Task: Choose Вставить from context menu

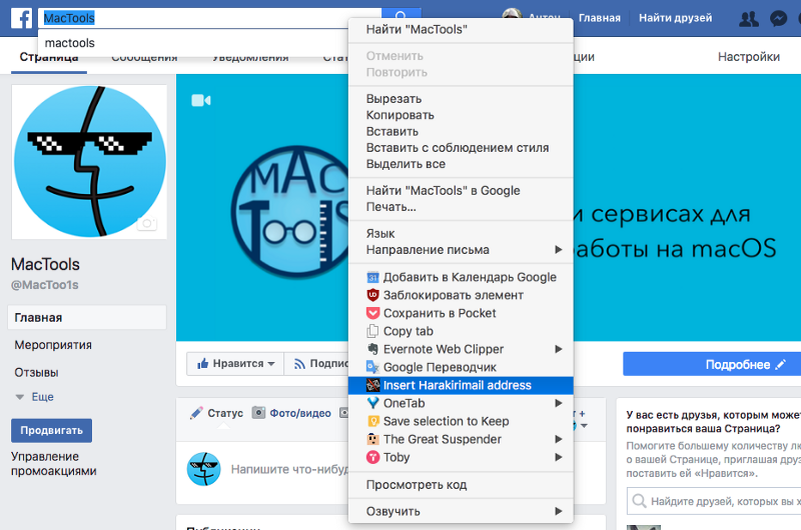Action: pyautogui.click(x=460, y=131)
